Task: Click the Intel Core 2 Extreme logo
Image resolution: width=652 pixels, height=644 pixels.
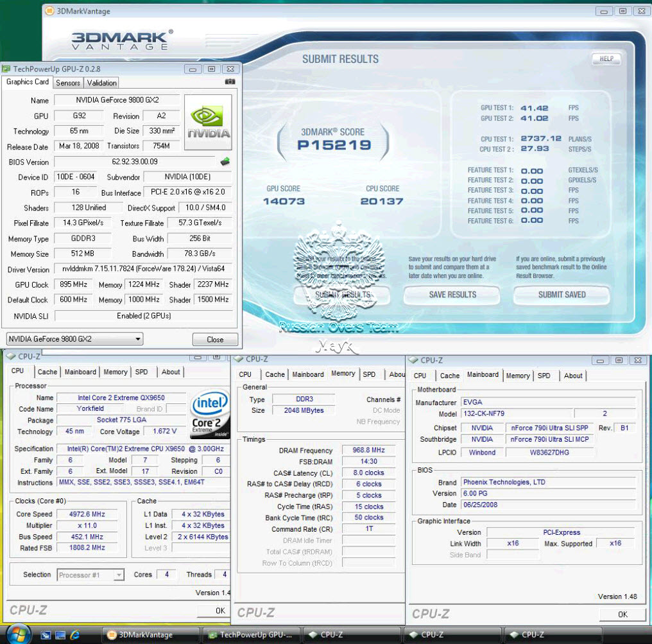Action: click(x=210, y=413)
